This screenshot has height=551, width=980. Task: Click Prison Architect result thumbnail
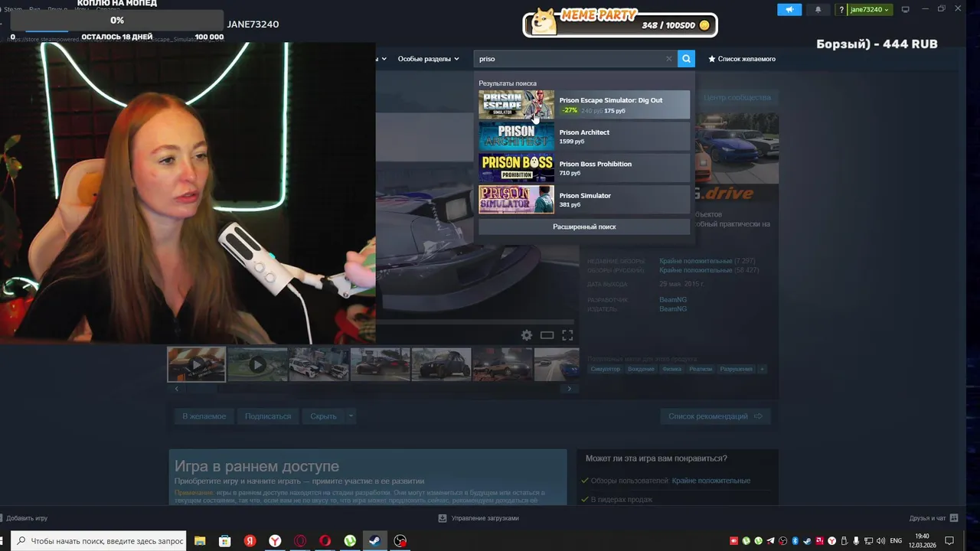tap(516, 136)
